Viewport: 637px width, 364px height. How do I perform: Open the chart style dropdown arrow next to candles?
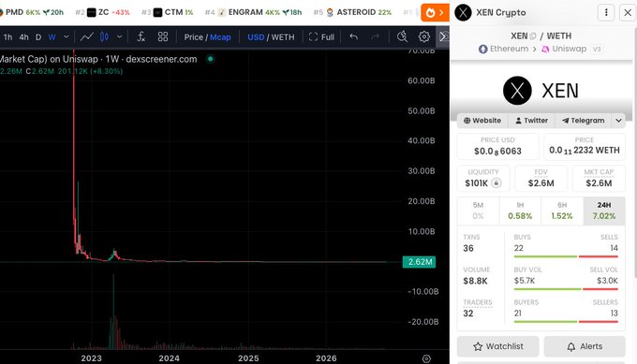120,36
